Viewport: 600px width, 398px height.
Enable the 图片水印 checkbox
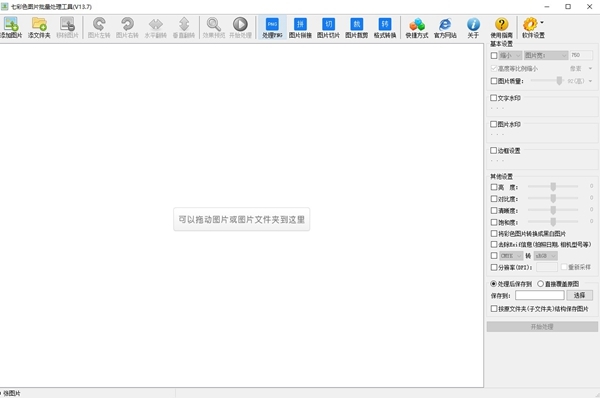(494, 124)
